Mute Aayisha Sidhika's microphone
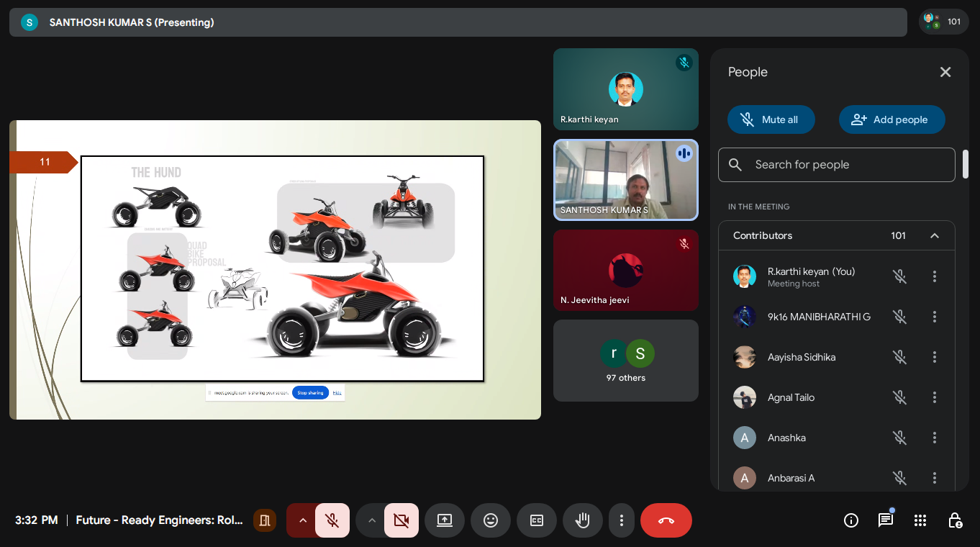 [x=899, y=357]
